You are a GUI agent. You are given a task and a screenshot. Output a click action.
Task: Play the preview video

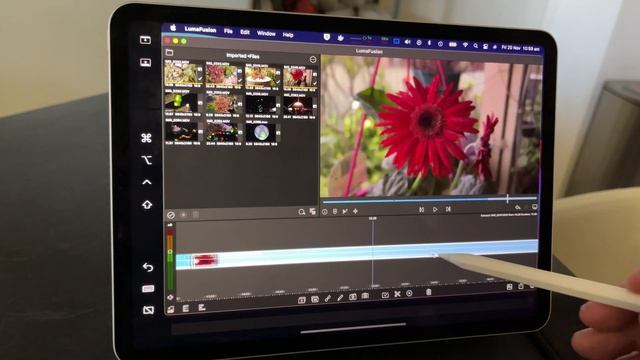[435, 209]
